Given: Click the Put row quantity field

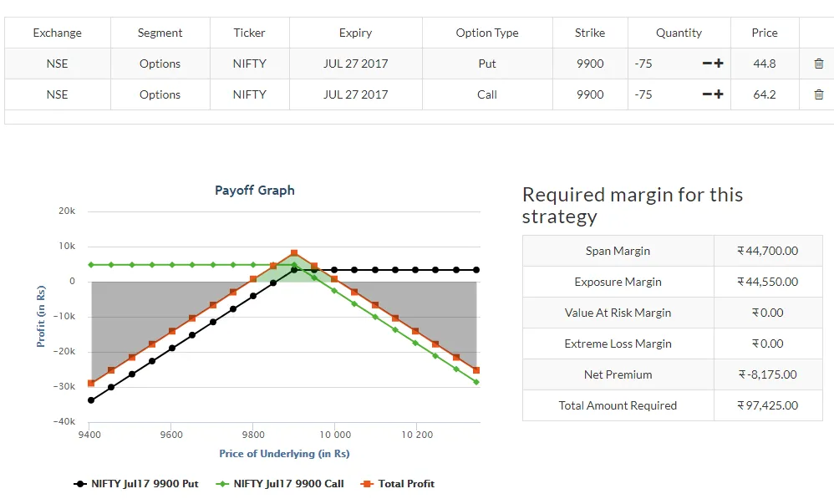Looking at the screenshot, I should click(x=660, y=64).
